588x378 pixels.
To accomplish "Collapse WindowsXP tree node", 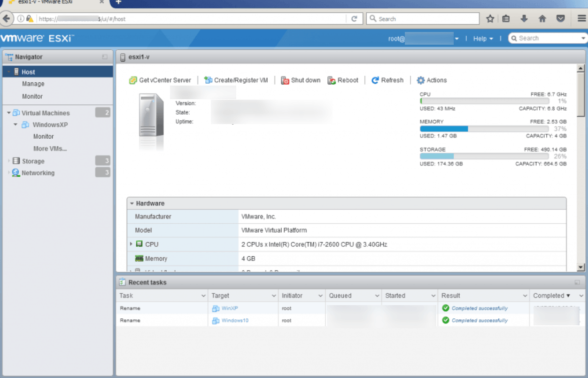I will pos(15,125).
